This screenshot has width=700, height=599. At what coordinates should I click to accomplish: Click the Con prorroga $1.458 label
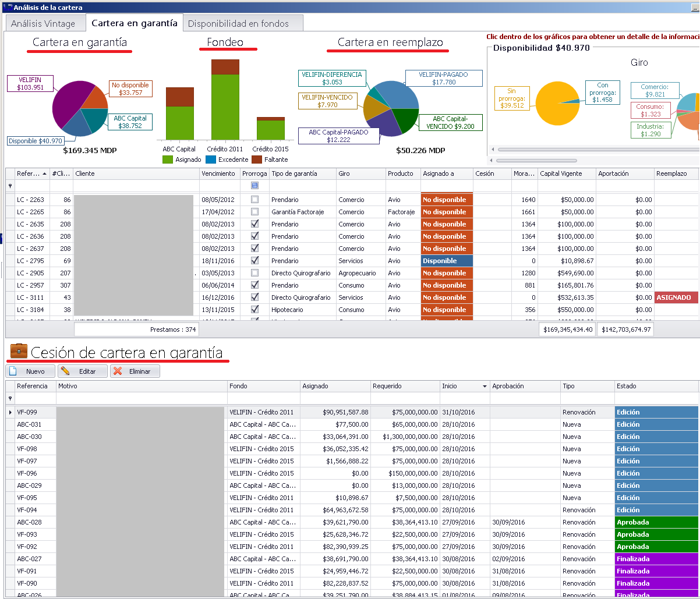pyautogui.click(x=603, y=93)
